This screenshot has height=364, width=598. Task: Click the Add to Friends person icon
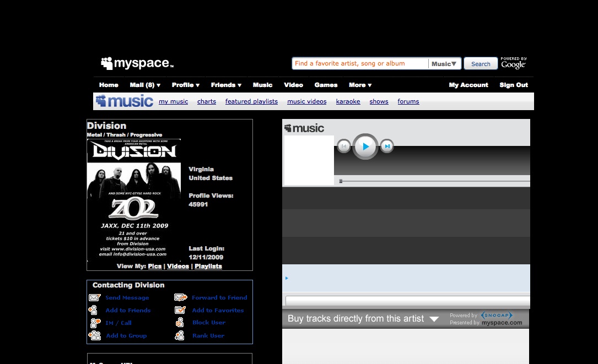point(94,310)
